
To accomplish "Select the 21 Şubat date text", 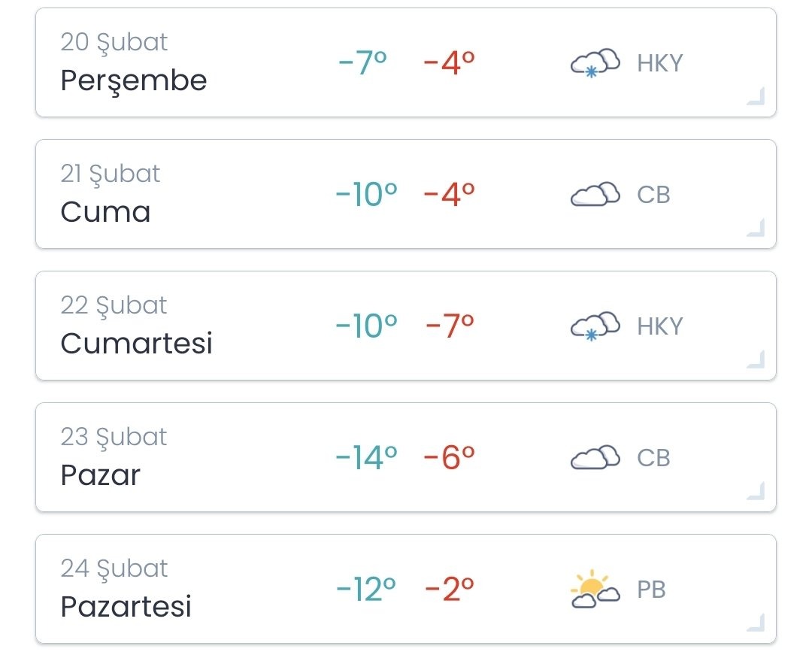I will [111, 174].
